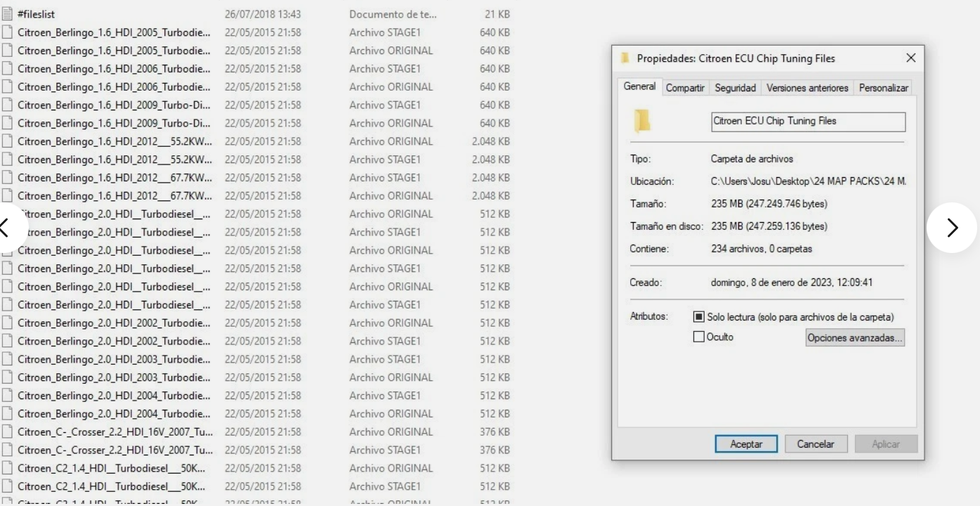This screenshot has height=506, width=980.
Task: Expand advanced options via Opciones avanzadas
Action: point(855,337)
